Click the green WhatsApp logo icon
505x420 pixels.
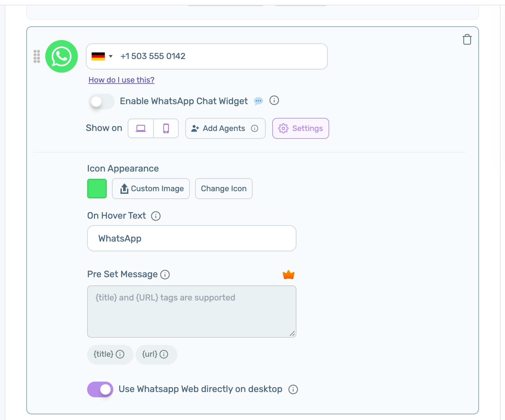pos(62,56)
